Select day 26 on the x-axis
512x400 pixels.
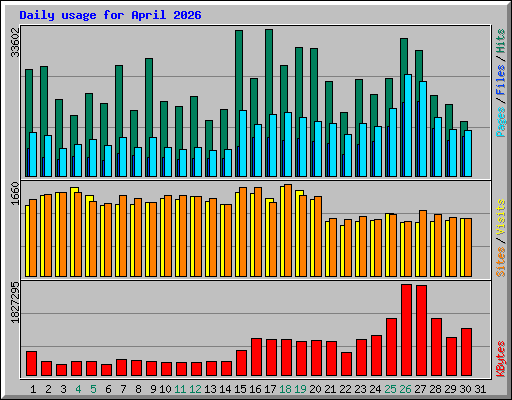point(405,389)
